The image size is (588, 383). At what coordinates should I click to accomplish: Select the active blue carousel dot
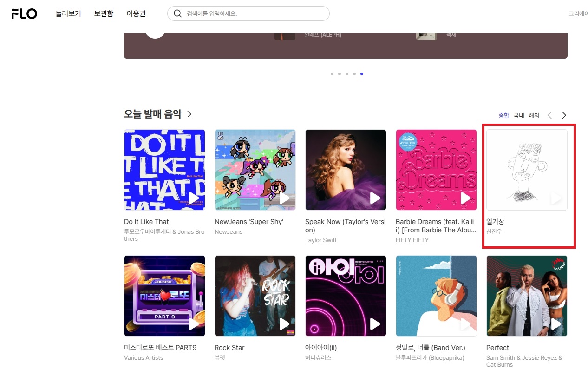[362, 74]
